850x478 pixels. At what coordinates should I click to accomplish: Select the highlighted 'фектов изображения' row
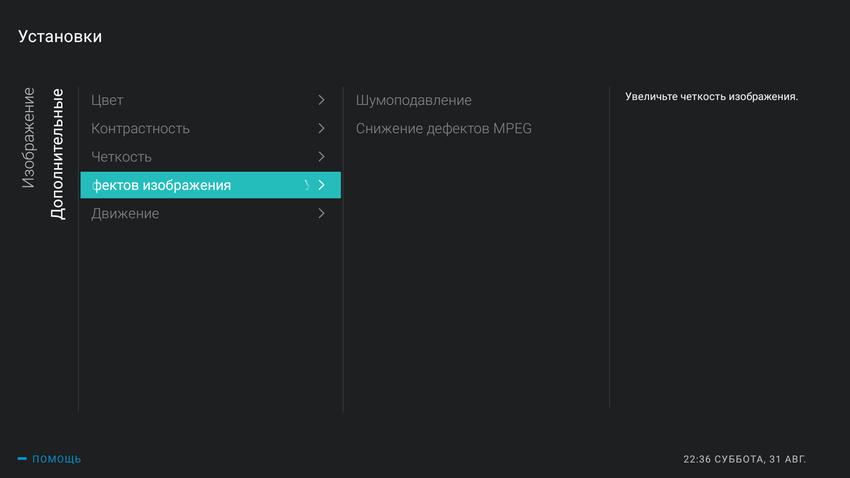pyautogui.click(x=162, y=185)
